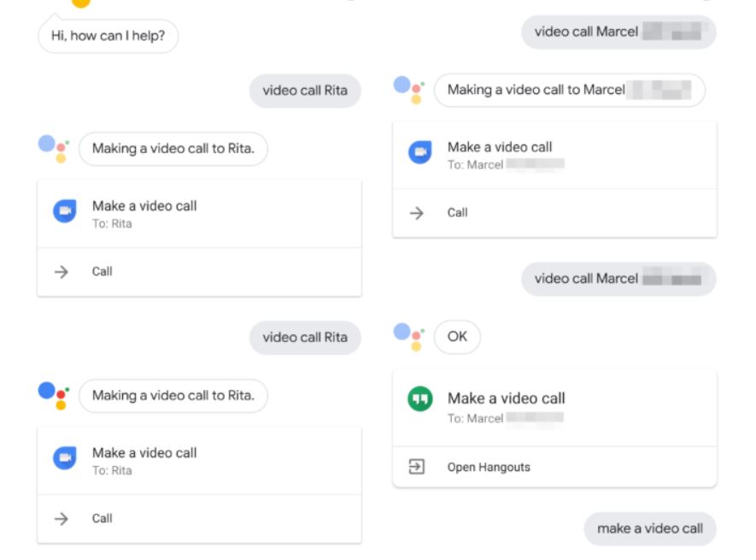Viewport: 756px width, 560px height.
Task: Click the arrow icon in the first Rita card
Action: point(62,272)
